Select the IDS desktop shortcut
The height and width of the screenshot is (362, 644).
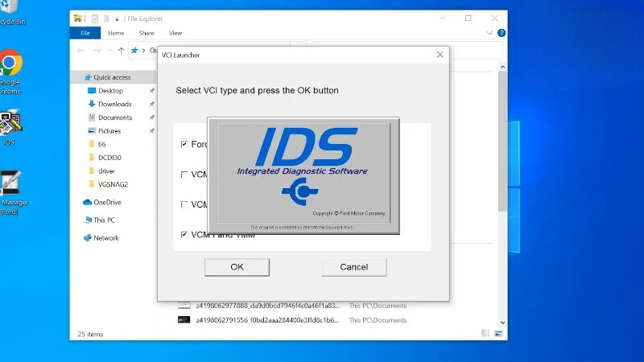(x=10, y=128)
